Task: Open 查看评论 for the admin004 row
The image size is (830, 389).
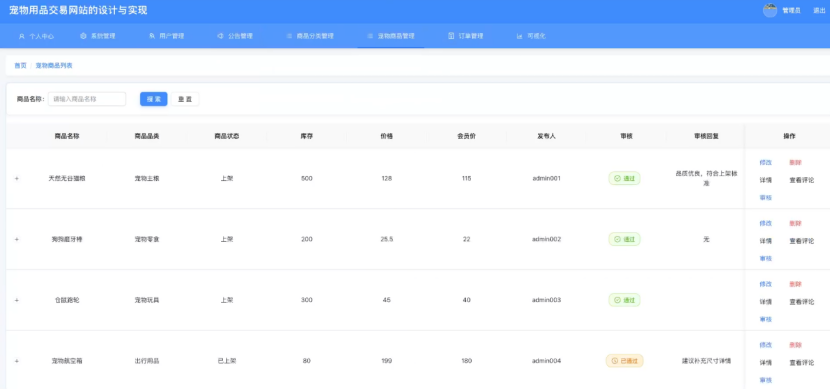Action: (801, 363)
